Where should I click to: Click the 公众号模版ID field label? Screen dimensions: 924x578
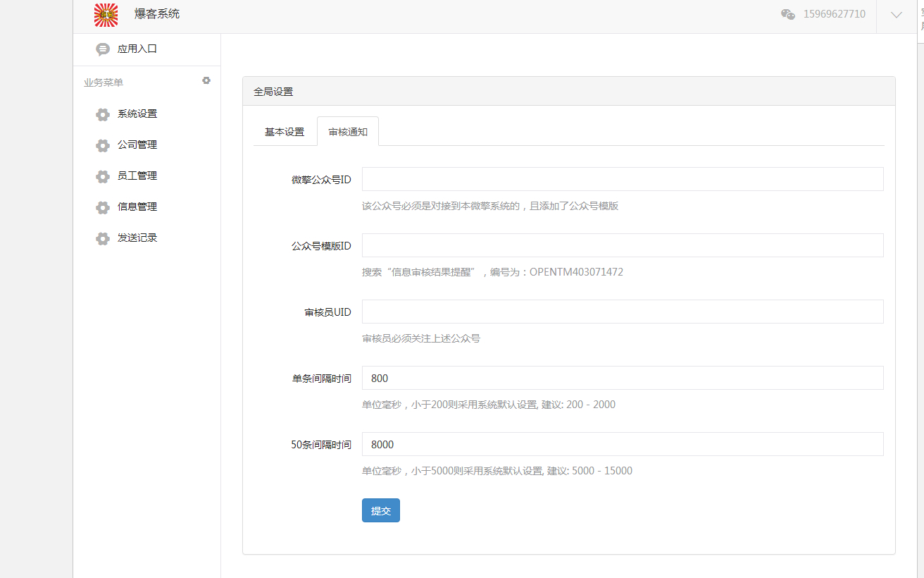coord(321,246)
